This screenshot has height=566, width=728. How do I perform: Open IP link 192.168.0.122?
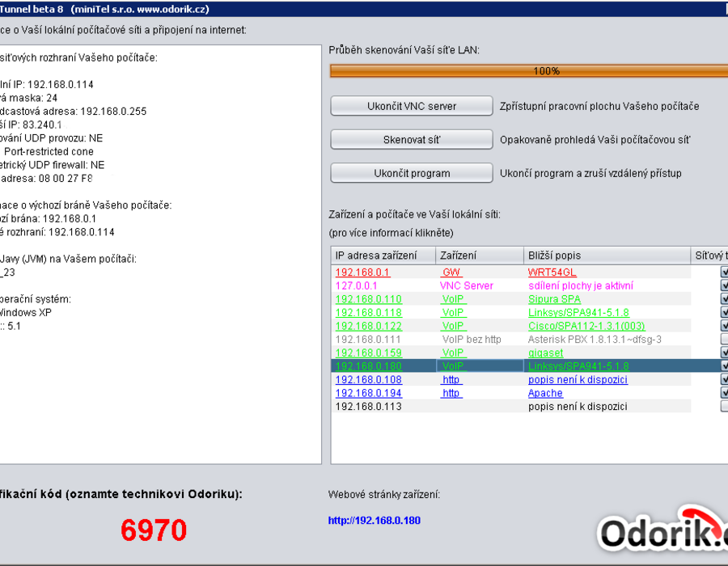pos(369,326)
